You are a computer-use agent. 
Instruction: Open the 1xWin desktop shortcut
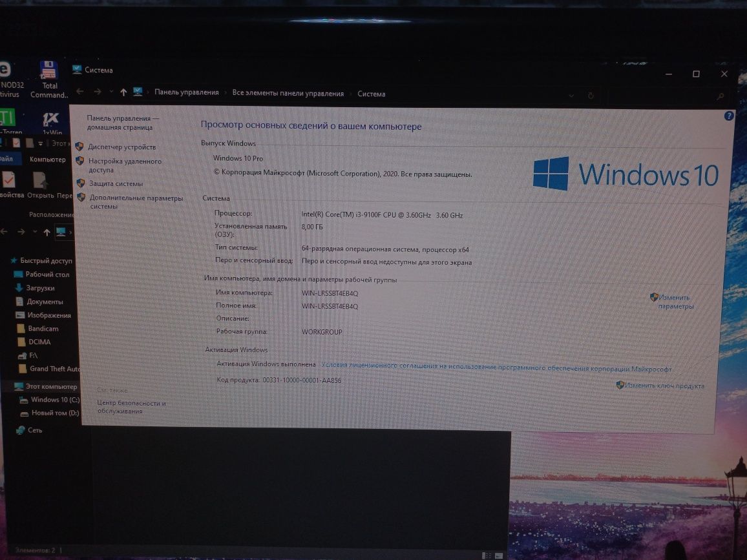pos(51,122)
